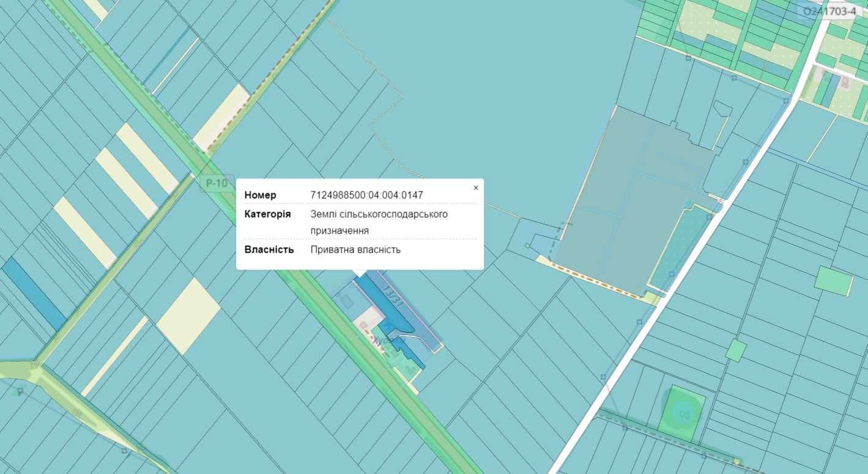Click the dark blue narrow parcel at left edge
Screen dimensions: 868x474
pyautogui.click(x=34, y=294)
